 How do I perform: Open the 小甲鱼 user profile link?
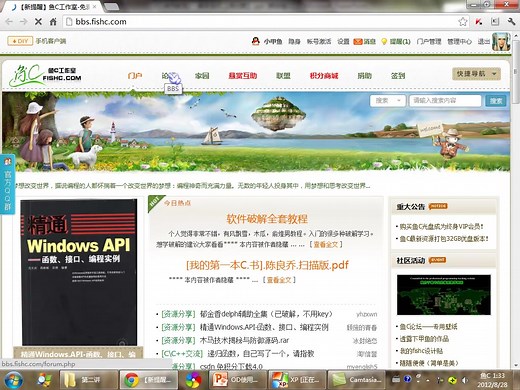[273, 41]
